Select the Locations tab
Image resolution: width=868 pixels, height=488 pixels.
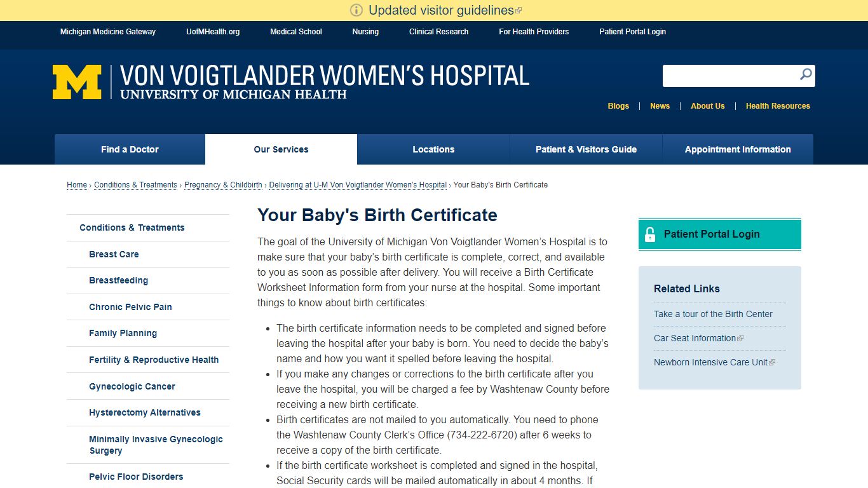point(433,149)
